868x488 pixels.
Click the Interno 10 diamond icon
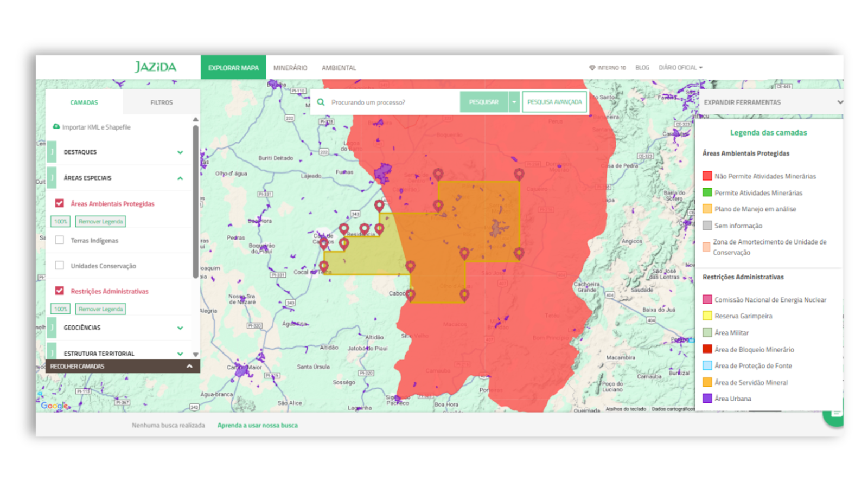pos(592,68)
